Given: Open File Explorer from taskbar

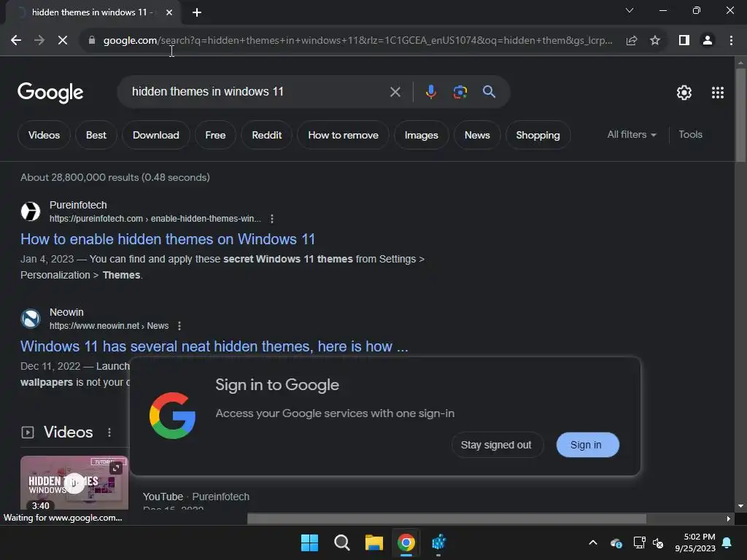Looking at the screenshot, I should 374,542.
